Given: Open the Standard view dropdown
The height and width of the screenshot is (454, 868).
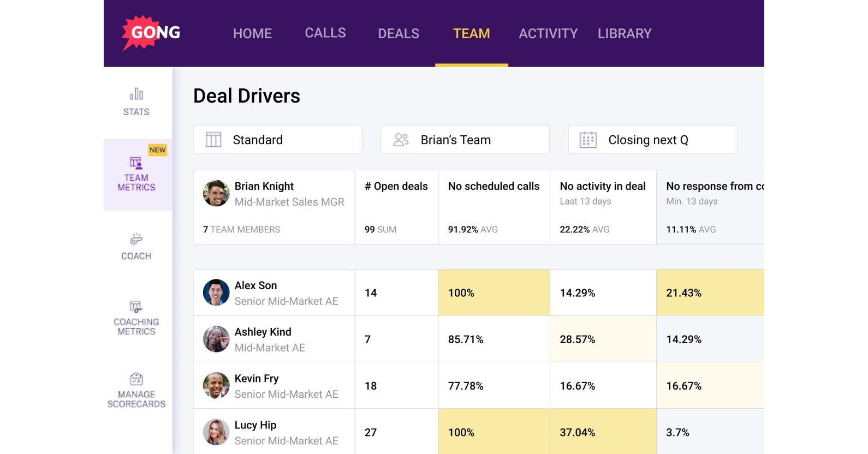Looking at the screenshot, I should [278, 140].
